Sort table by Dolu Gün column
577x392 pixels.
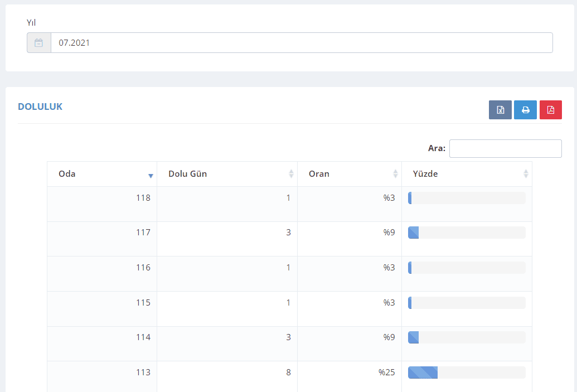(227, 174)
